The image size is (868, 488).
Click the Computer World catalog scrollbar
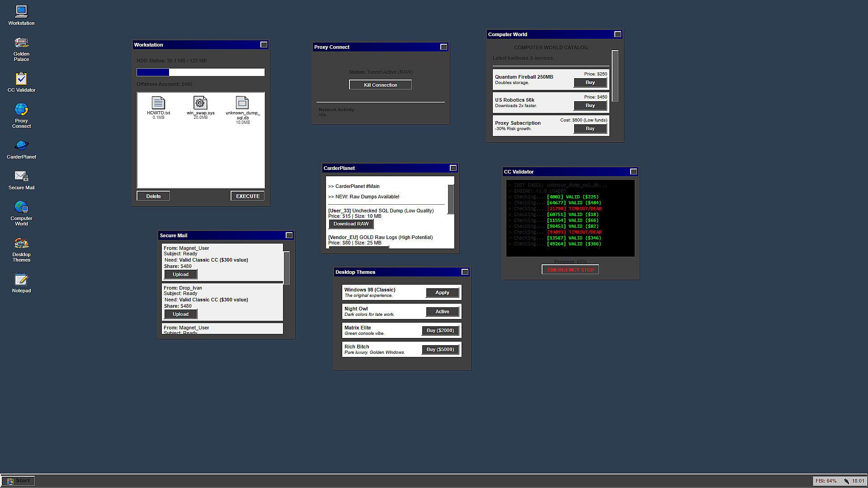click(615, 77)
